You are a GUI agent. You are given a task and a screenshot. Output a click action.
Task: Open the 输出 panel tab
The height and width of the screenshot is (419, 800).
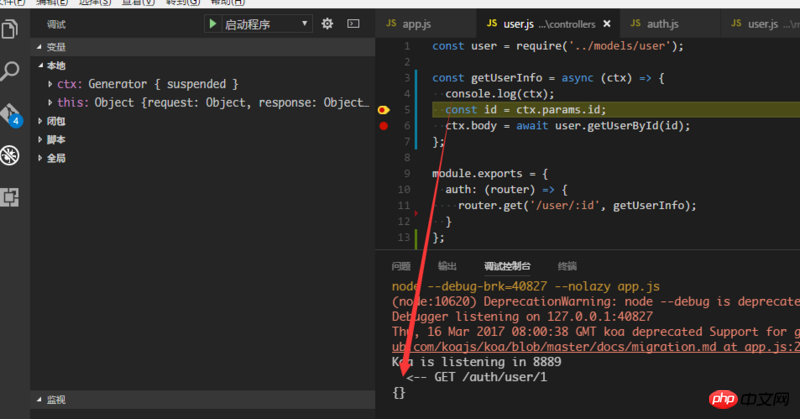click(x=447, y=266)
